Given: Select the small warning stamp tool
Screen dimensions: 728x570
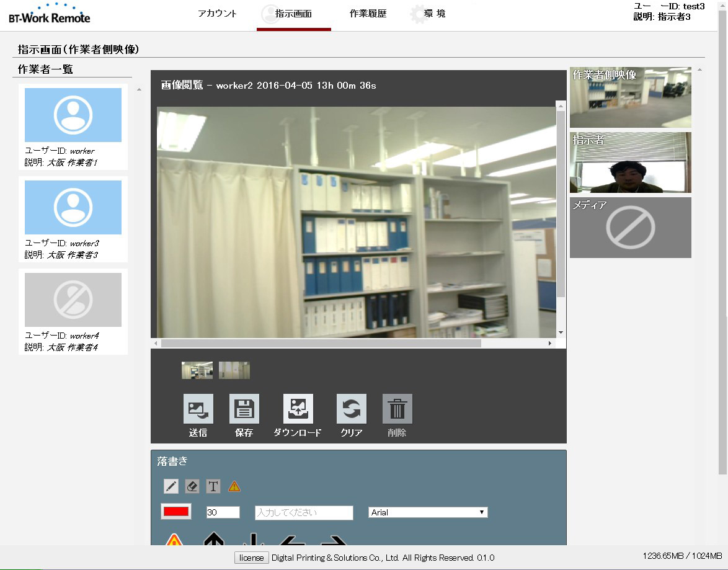Looking at the screenshot, I should 234,486.
